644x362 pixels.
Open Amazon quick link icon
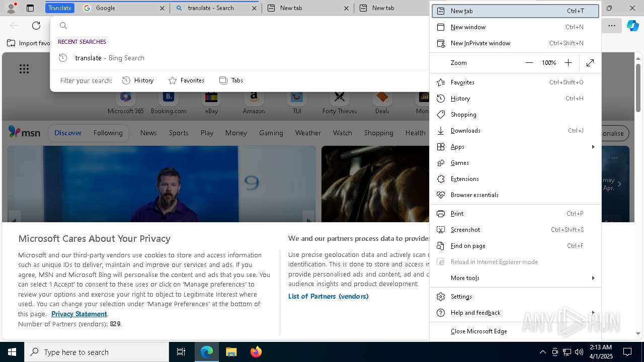point(254,97)
